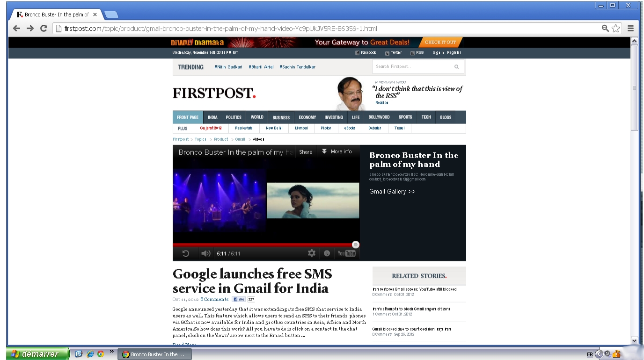
Task: Reload the page with the refresh icon
Action: 44,29
